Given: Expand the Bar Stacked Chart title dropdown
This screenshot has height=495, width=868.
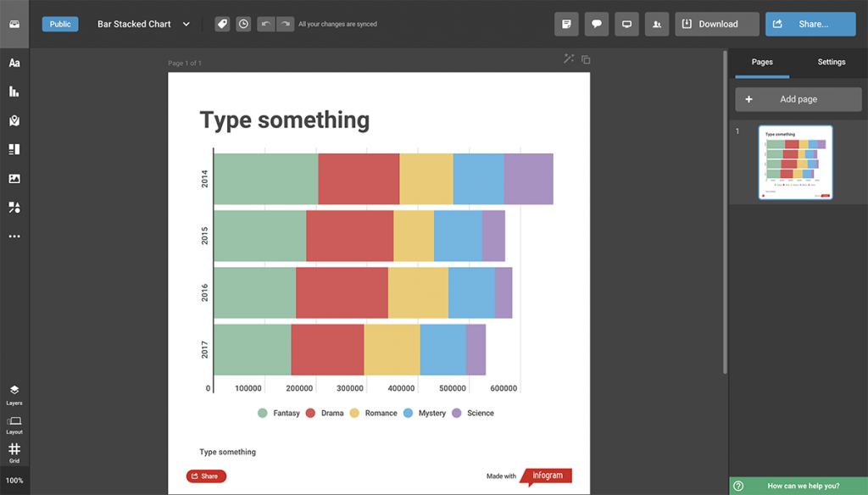Looking at the screenshot, I should (x=186, y=24).
